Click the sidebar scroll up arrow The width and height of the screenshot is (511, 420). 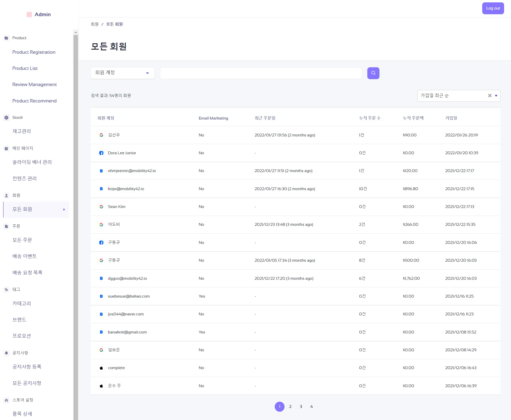pyautogui.click(x=76, y=32)
